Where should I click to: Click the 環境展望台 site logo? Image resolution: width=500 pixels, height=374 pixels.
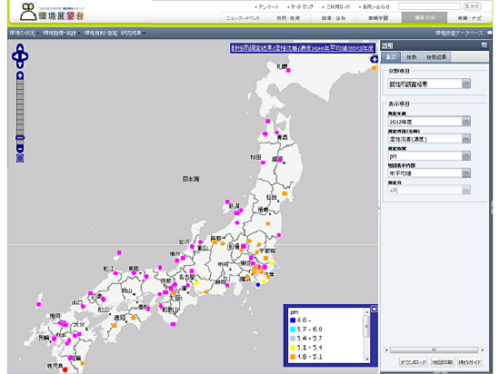(x=52, y=12)
